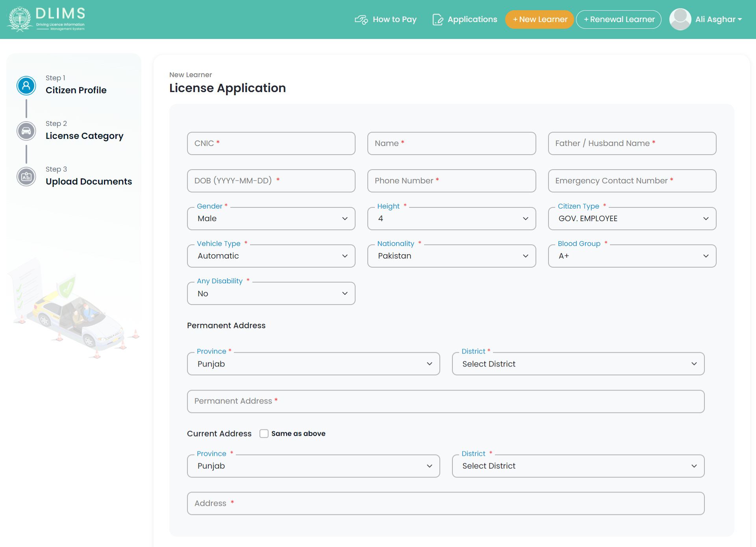This screenshot has width=756, height=547.
Task: Click the Renewal Learner button
Action: point(619,19)
